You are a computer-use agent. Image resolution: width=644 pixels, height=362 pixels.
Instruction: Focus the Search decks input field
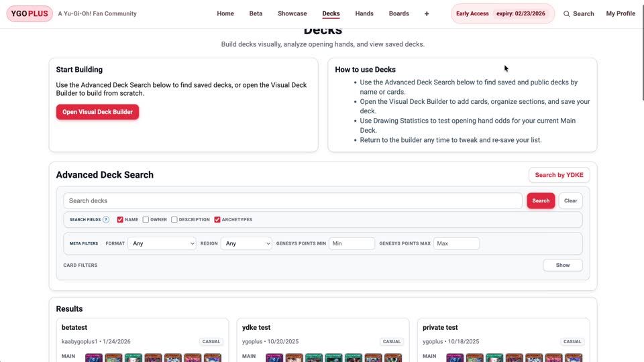[293, 200]
